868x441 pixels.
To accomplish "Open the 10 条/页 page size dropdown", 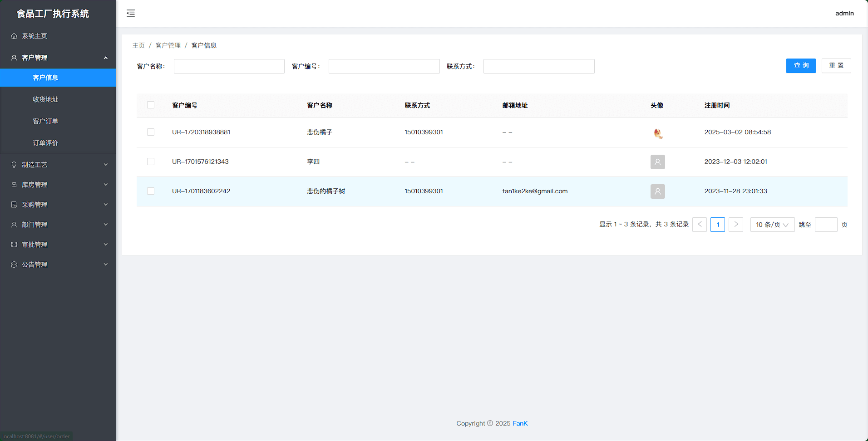I will pos(772,225).
